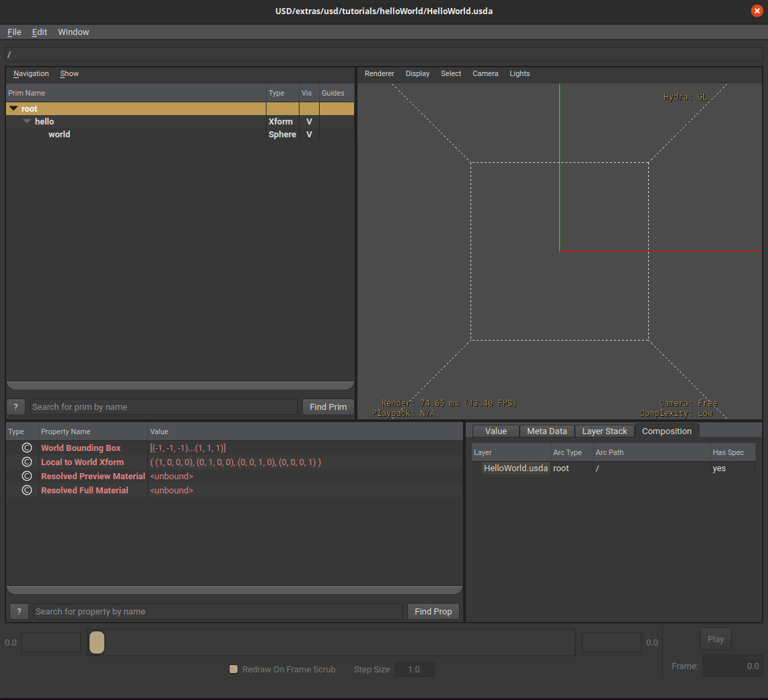Open the Renderer menu
768x700 pixels.
click(379, 73)
